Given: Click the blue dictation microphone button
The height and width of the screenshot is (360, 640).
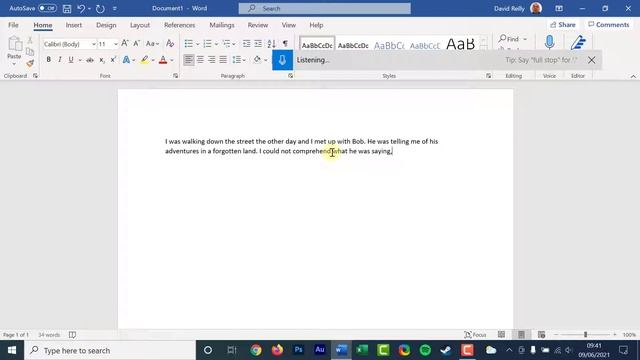Looking at the screenshot, I should pyautogui.click(x=282, y=60).
